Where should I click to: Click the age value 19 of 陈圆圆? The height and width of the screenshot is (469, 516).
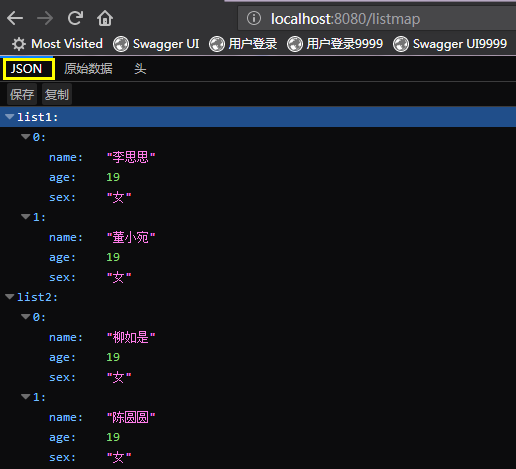click(x=113, y=437)
